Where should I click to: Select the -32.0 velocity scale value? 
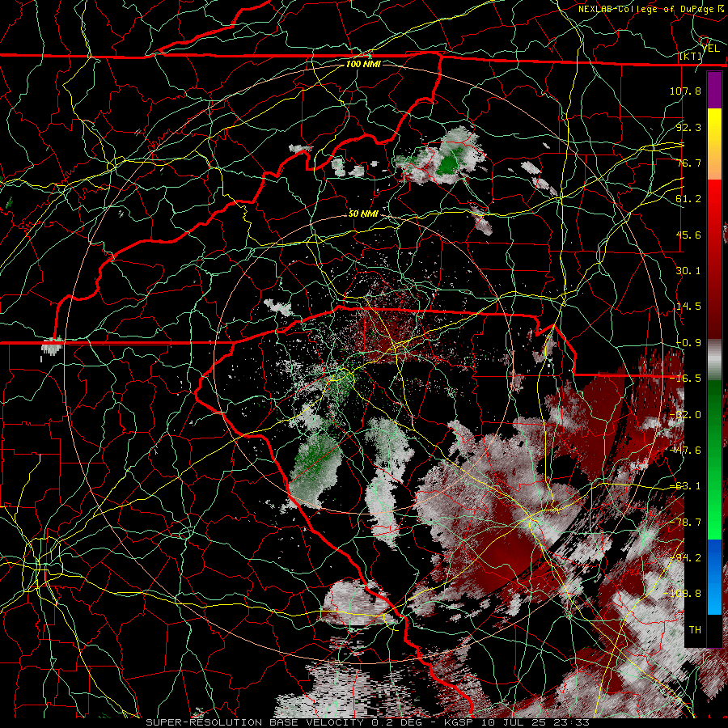685,415
